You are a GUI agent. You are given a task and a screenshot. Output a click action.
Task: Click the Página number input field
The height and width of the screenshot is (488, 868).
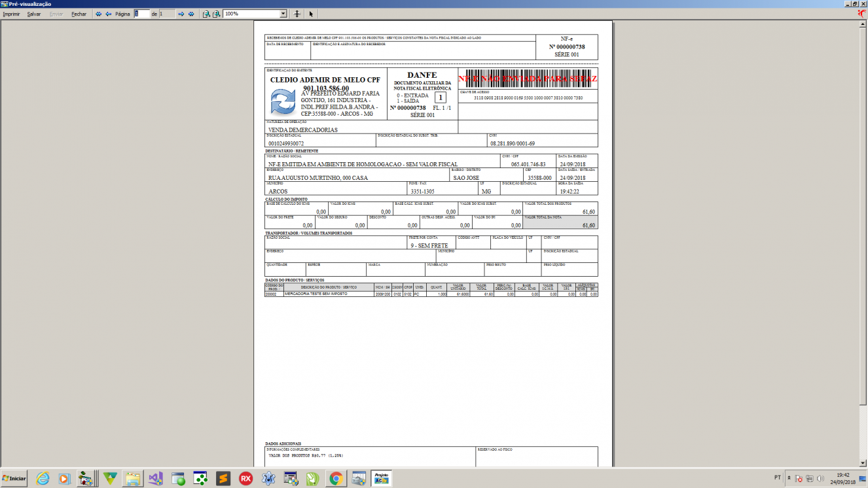[x=142, y=14]
